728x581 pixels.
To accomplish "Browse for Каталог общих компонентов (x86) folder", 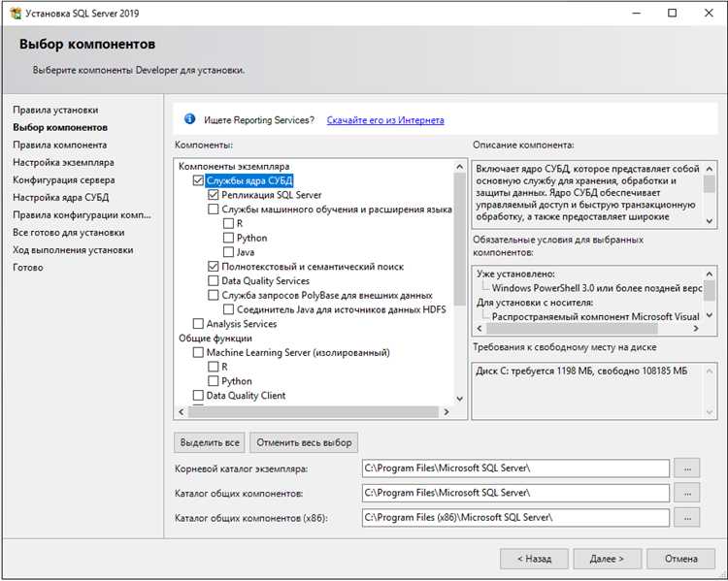I will click(687, 517).
